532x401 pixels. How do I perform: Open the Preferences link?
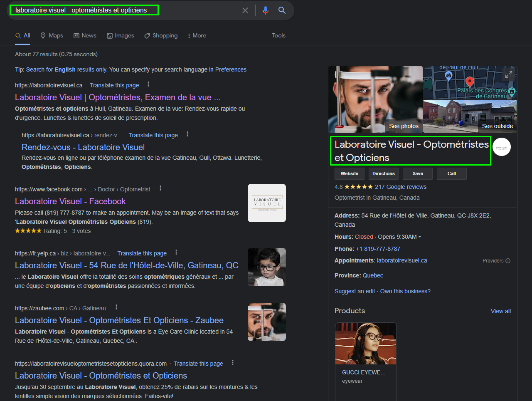(x=231, y=69)
